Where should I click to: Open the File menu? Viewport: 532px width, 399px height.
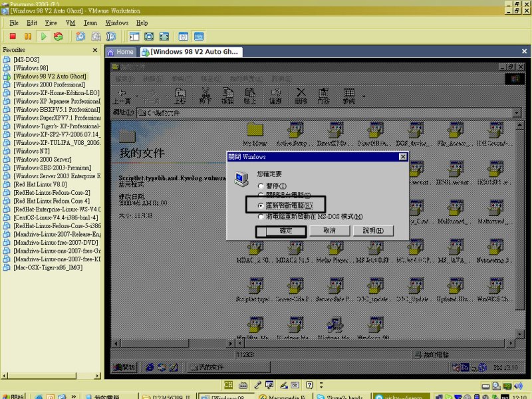tap(14, 23)
